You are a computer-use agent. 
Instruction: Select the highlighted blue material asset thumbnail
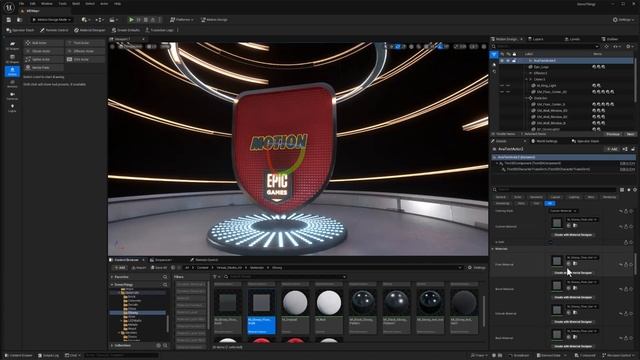(x=262, y=302)
